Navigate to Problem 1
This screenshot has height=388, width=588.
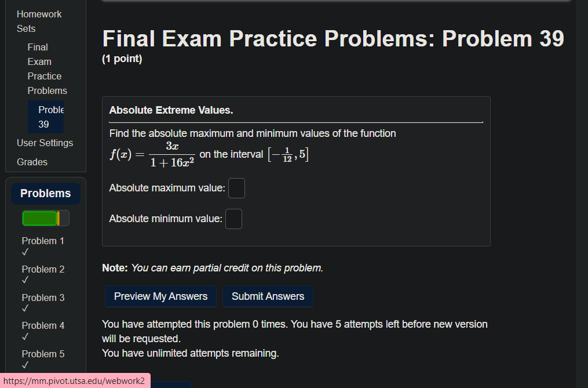tap(42, 241)
